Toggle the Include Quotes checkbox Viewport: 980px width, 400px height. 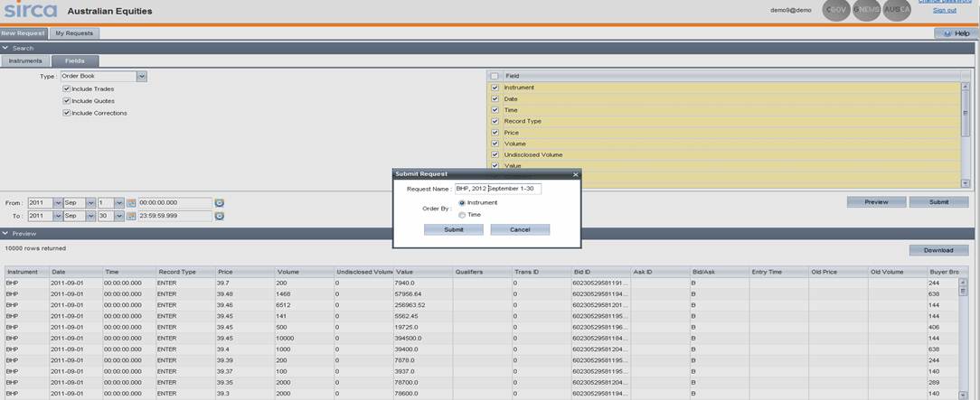tap(66, 100)
